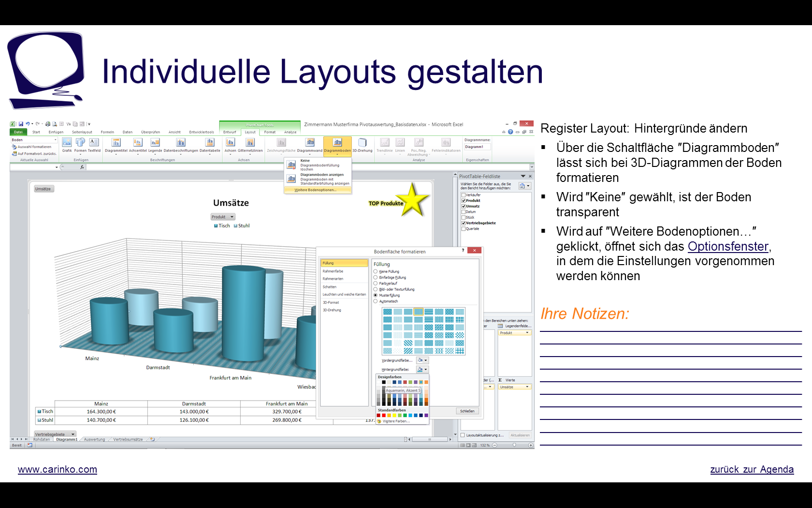Choose Keine Diagrammbodenfüllung in the dropdown menu
This screenshot has width=812, height=508.
318,165
